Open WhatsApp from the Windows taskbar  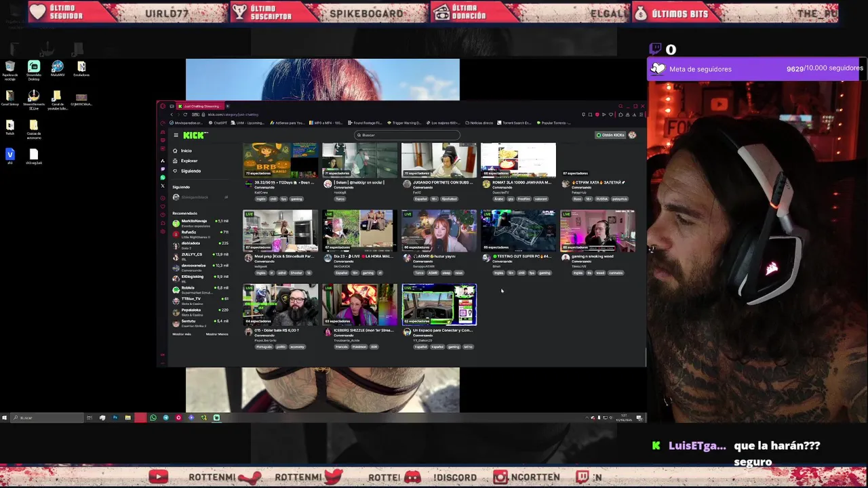point(153,418)
